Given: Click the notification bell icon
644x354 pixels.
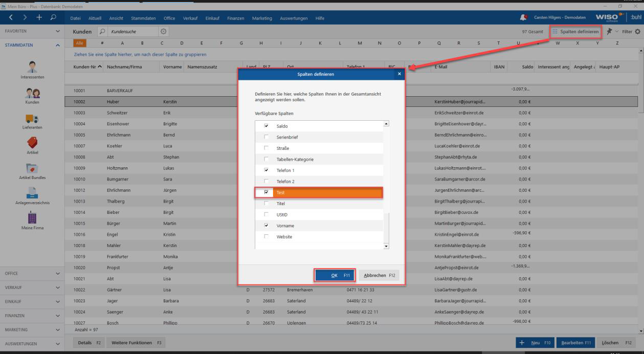Looking at the screenshot, I should coord(523,18).
